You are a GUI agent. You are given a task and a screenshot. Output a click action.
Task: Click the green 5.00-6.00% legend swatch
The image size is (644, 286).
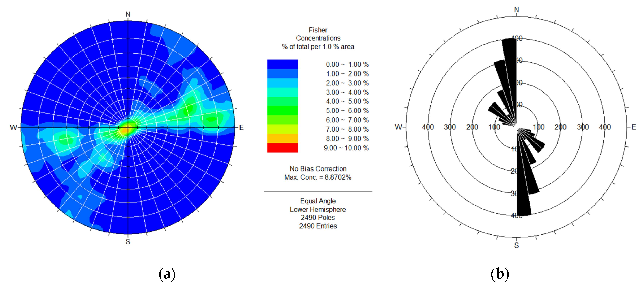(x=282, y=110)
